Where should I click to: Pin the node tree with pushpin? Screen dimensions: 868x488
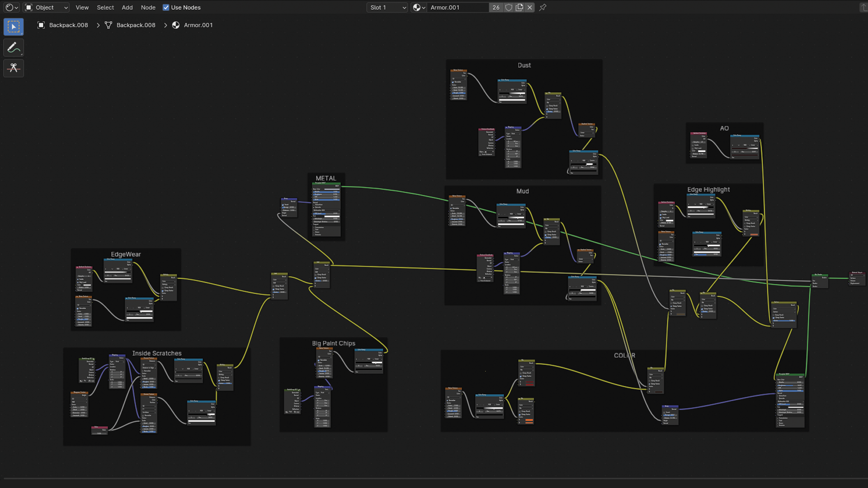(543, 7)
